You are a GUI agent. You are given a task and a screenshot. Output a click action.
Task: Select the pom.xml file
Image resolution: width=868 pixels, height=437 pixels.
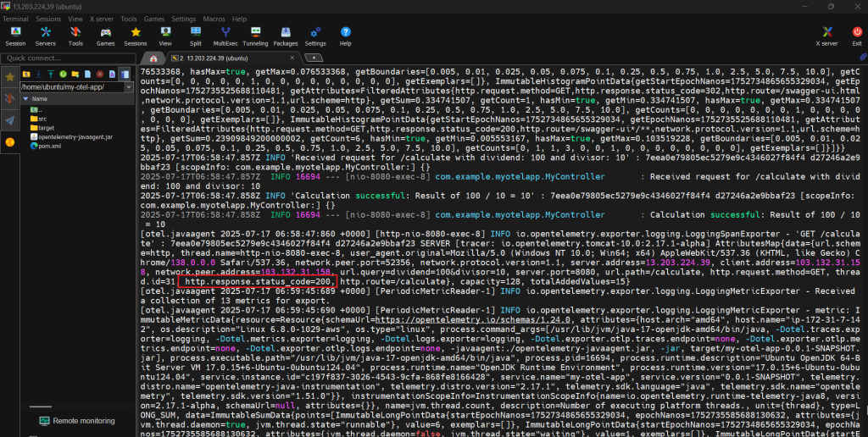[46, 146]
